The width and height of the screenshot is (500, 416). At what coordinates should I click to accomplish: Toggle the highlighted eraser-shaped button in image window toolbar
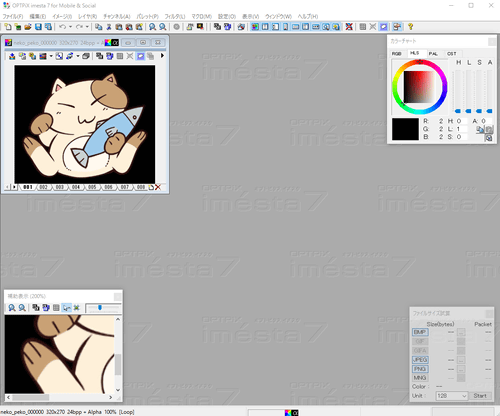click(x=141, y=56)
